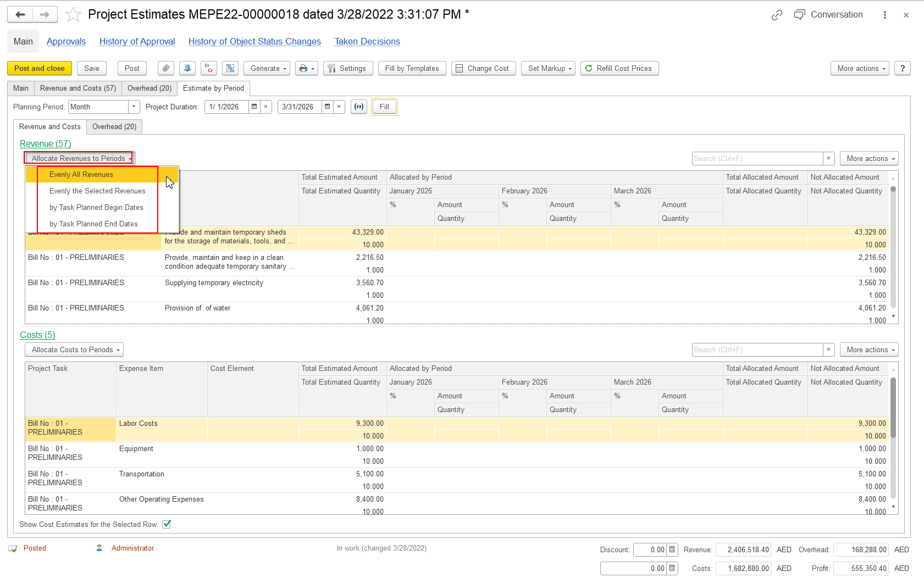Clear the Costs table search box
The width and height of the screenshot is (924, 583).
(x=829, y=349)
